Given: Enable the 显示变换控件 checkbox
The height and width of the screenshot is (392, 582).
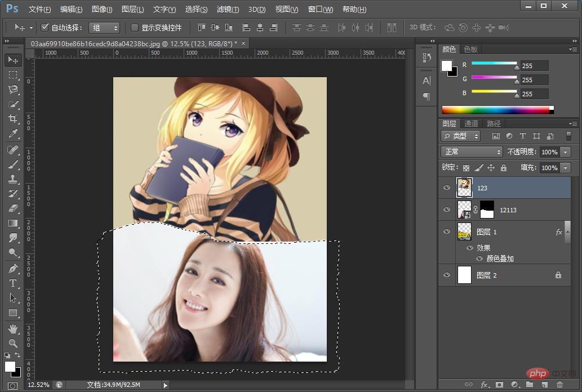Looking at the screenshot, I should point(135,28).
